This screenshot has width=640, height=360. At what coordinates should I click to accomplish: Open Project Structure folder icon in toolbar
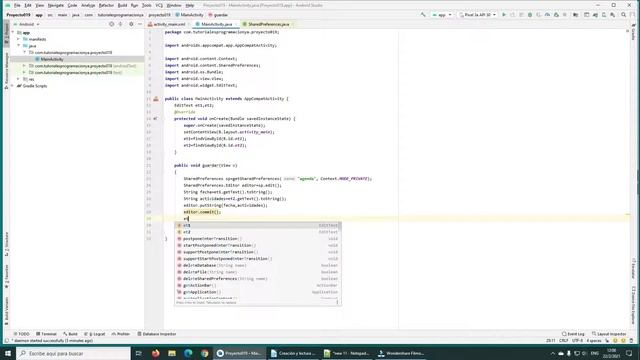click(x=576, y=15)
